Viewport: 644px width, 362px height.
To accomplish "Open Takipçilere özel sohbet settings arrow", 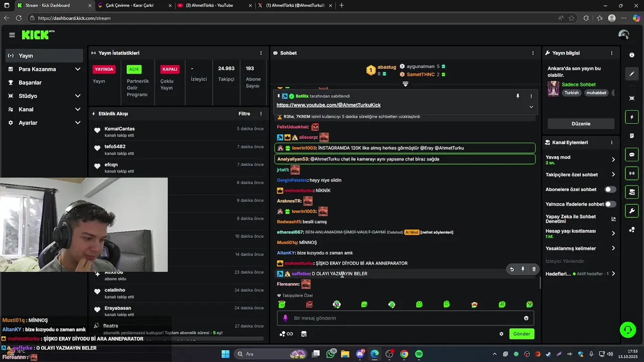I will click(613, 174).
